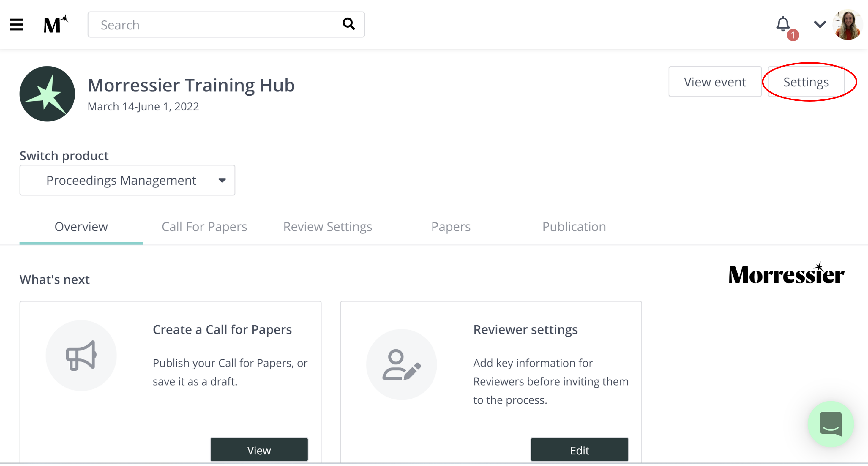Click the megaphone Call for Papers icon

pyautogui.click(x=81, y=356)
